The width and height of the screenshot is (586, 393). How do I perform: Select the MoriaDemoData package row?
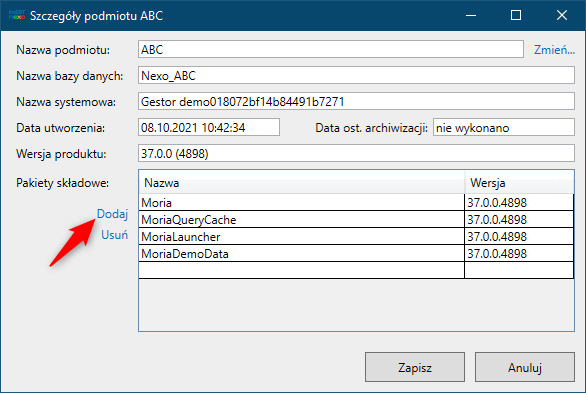click(x=356, y=254)
